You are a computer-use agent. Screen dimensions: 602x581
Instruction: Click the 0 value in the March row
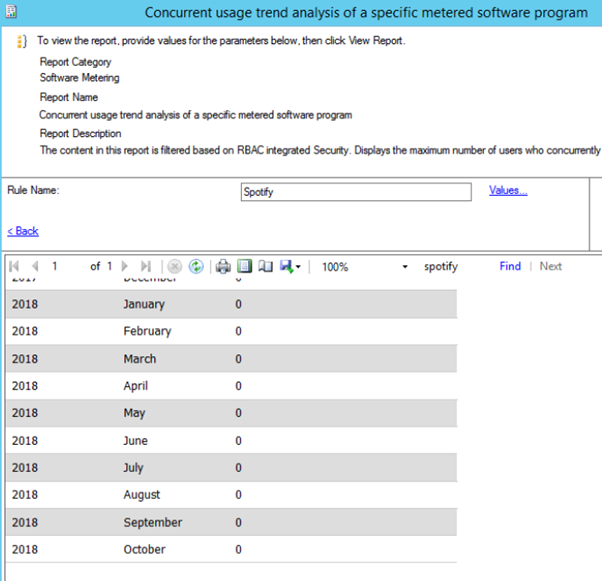[238, 359]
